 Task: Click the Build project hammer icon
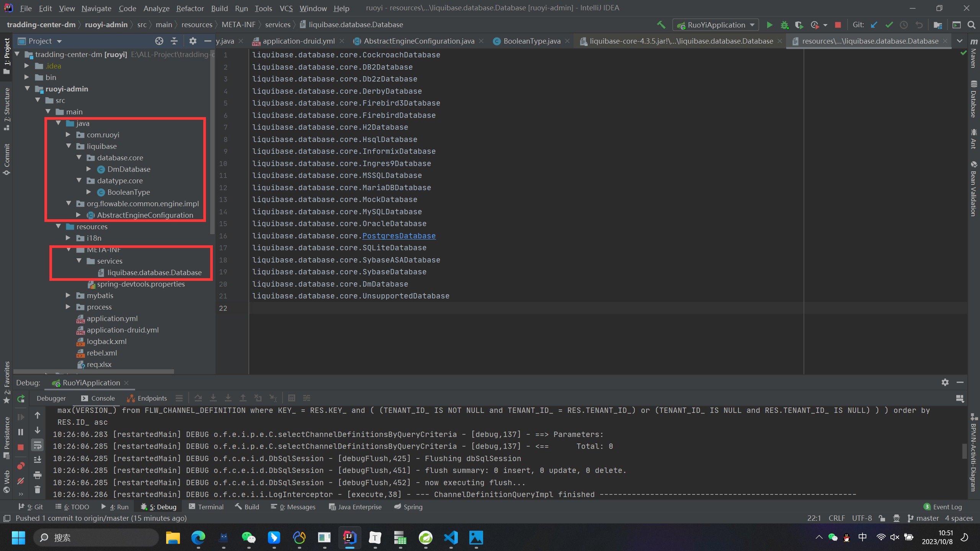(661, 25)
